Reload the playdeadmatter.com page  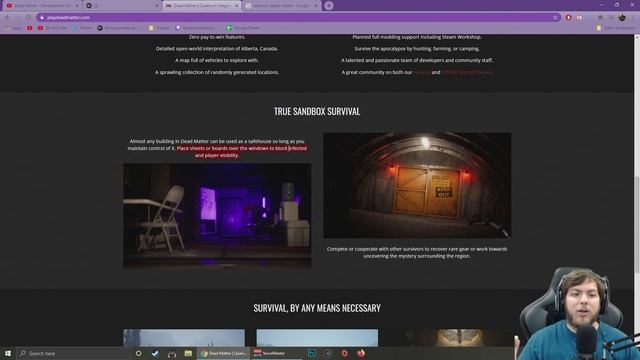pyautogui.click(x=29, y=18)
